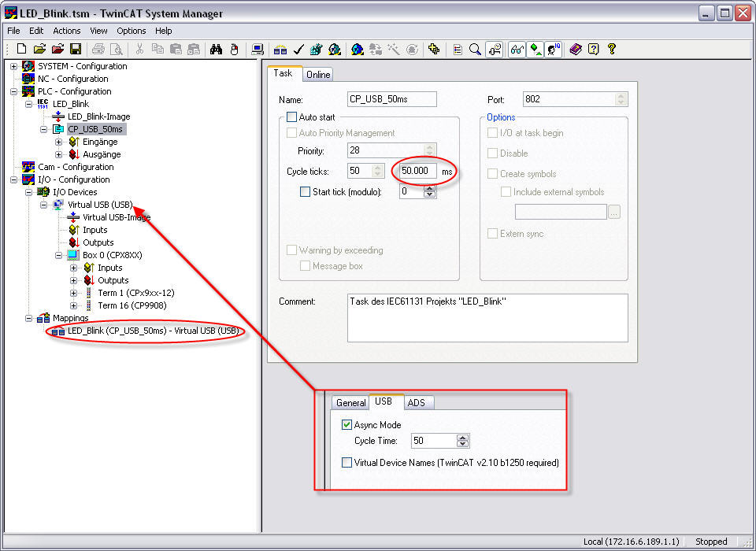756x551 pixels.
Task: Click the Show Sub Items list icon
Action: click(458, 49)
